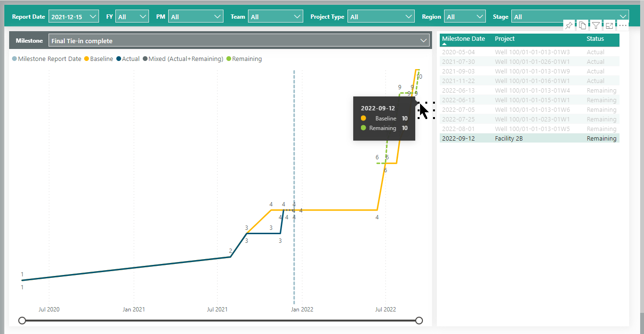The image size is (644, 334).
Task: Expand the Stage filter dropdown
Action: pyautogui.click(x=570, y=17)
